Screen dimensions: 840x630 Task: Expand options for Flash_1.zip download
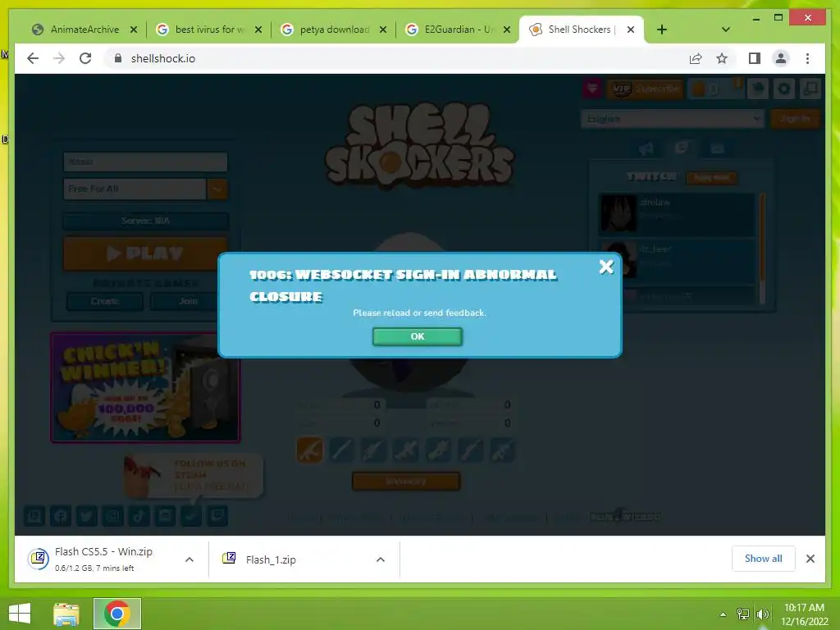[381, 559]
